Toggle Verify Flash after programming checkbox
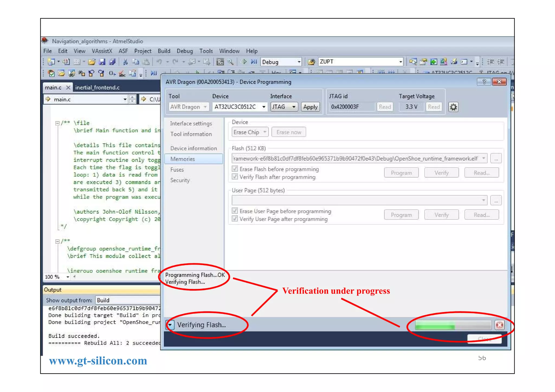Screen dimensions: 555x392 tap(235, 177)
